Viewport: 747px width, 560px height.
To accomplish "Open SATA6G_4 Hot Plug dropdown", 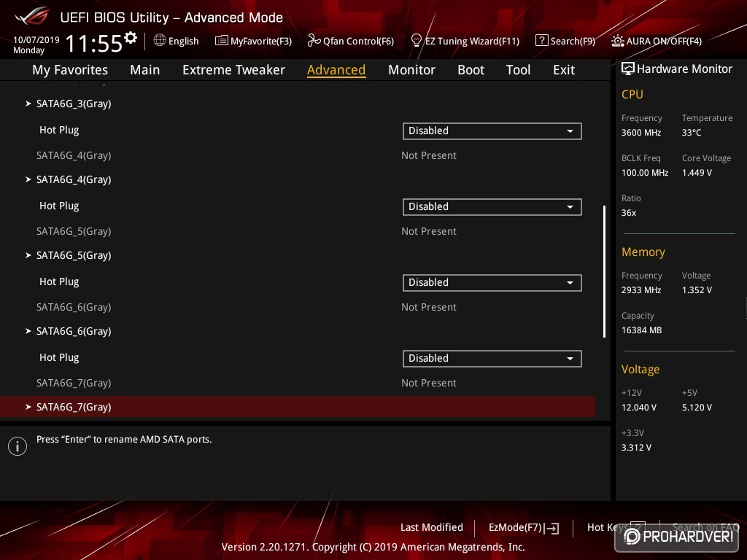I will (x=492, y=206).
